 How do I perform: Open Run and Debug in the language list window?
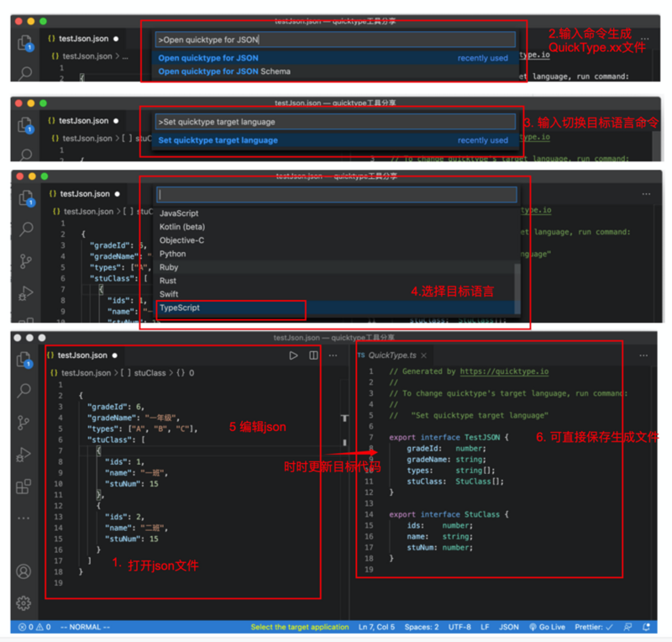coord(26,293)
